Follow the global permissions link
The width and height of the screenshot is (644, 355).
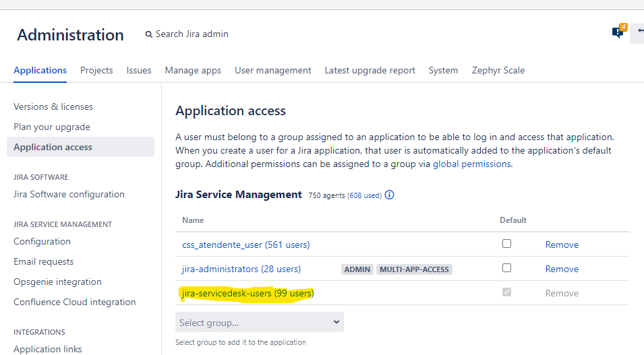pyautogui.click(x=471, y=164)
